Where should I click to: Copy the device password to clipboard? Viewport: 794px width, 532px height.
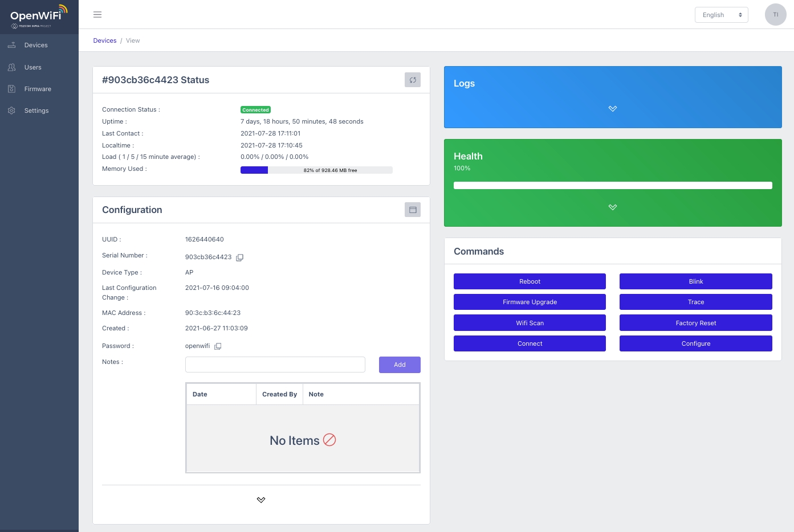[218, 346]
